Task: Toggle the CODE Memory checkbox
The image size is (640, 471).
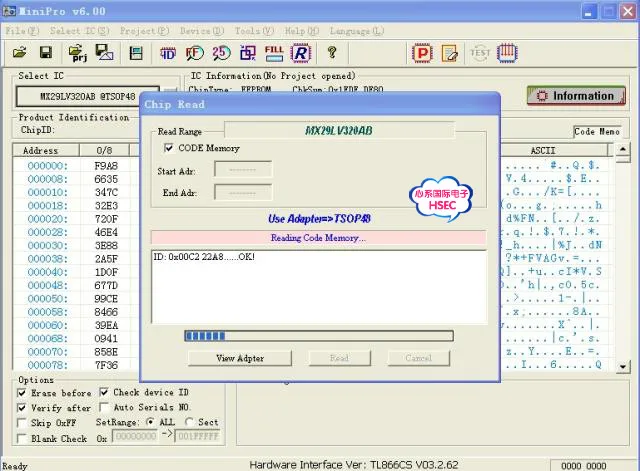Action: 168,148
